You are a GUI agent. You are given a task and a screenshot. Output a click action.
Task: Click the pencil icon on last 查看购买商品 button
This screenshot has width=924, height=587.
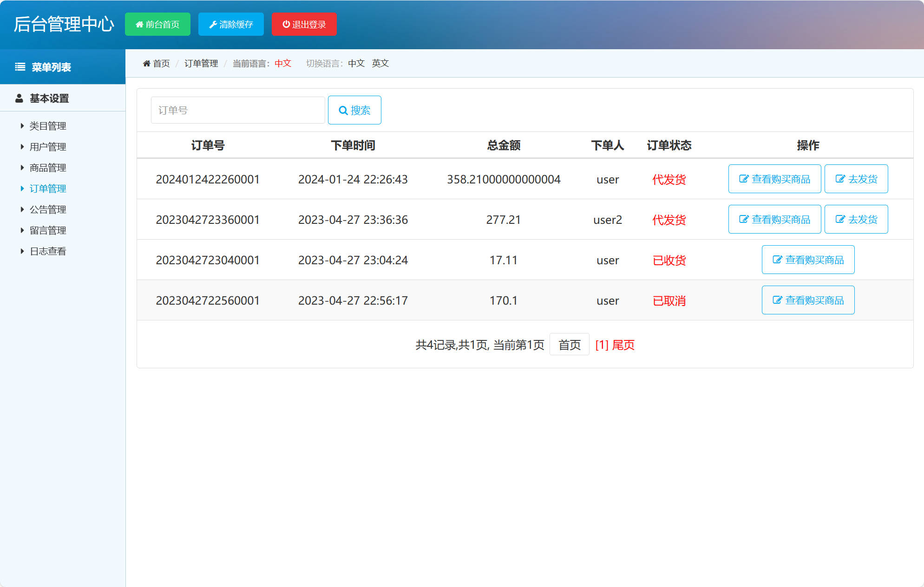(x=777, y=300)
